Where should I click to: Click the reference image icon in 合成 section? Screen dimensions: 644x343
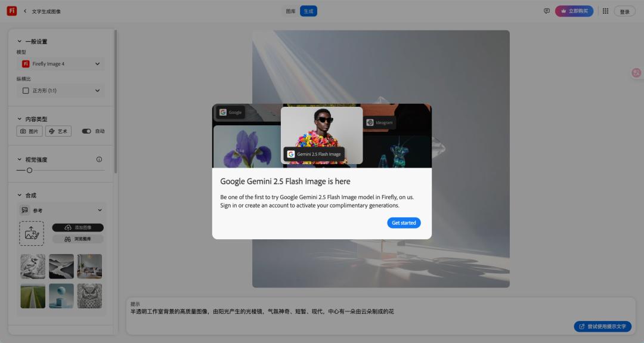point(24,210)
